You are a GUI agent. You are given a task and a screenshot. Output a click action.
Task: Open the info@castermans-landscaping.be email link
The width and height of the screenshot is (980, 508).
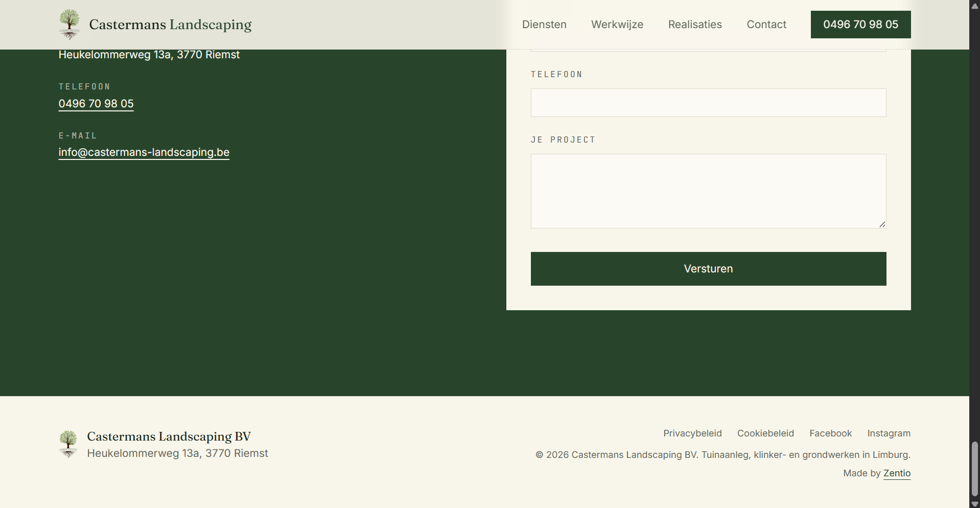pos(144,152)
